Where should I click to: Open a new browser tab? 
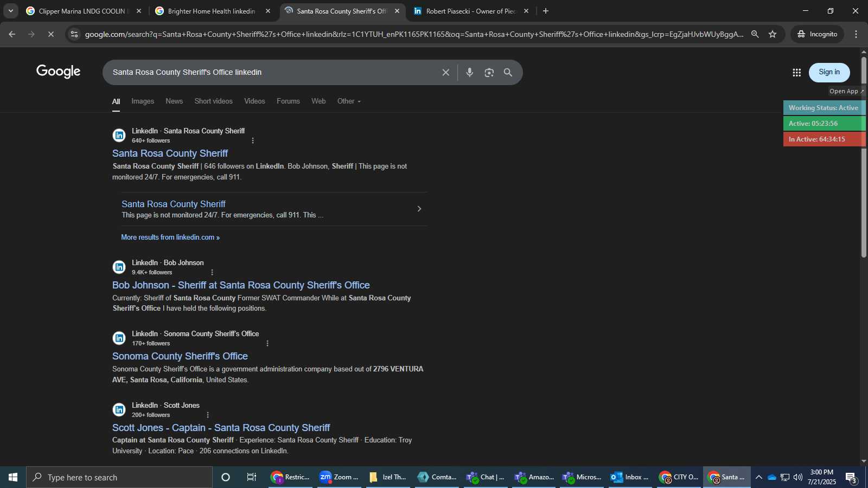(546, 11)
